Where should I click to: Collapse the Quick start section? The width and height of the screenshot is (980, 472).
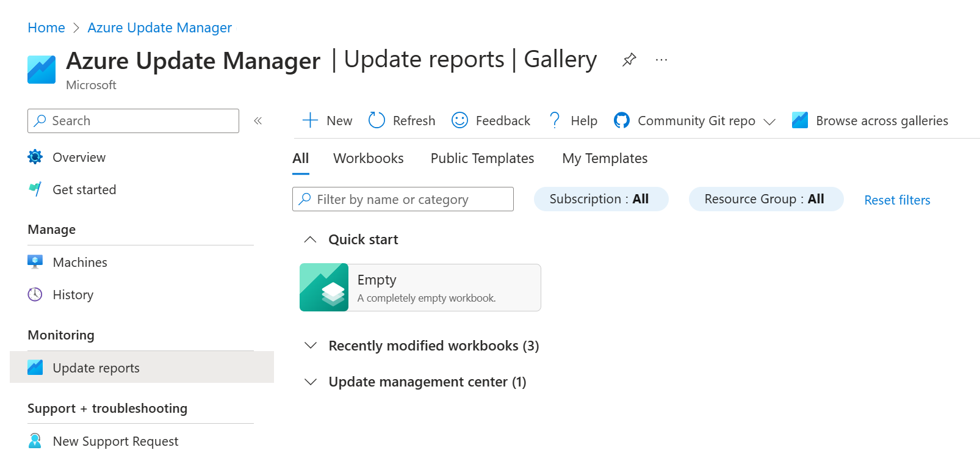[310, 239]
